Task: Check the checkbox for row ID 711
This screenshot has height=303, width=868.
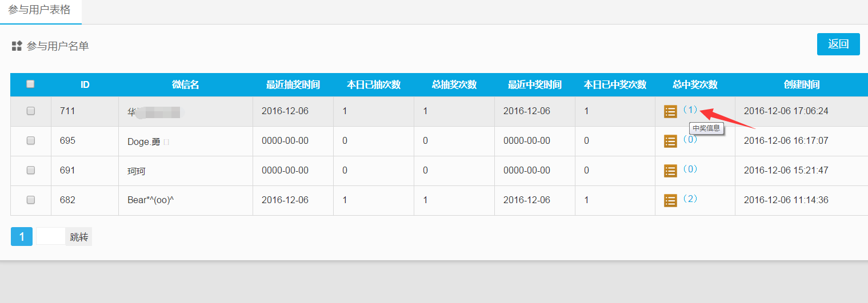Action: tap(31, 111)
